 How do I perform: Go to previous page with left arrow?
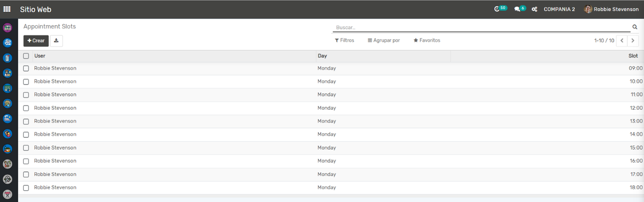622,41
